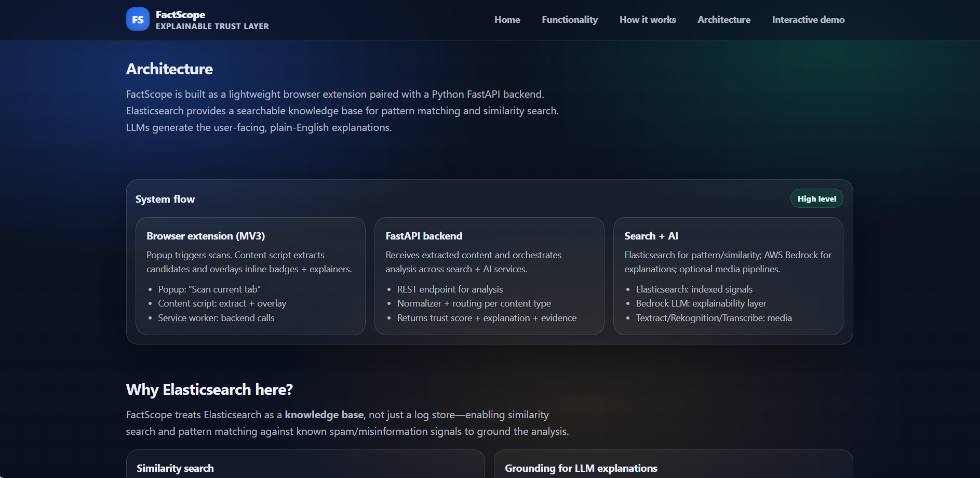
Task: Select the Browser extension (MV3) card
Action: (x=250, y=276)
